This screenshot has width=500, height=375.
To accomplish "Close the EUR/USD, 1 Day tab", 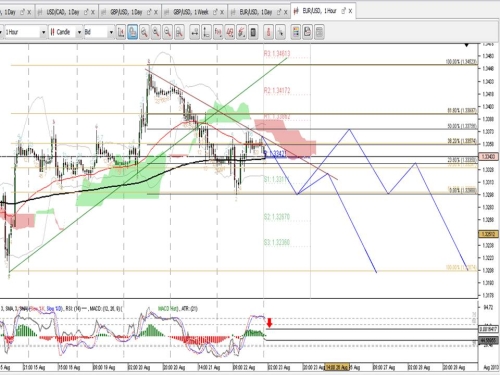I will point(286,12).
